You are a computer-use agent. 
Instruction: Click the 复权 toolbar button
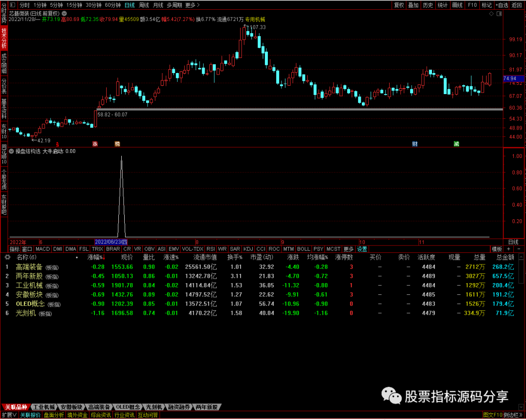pyautogui.click(x=399, y=5)
